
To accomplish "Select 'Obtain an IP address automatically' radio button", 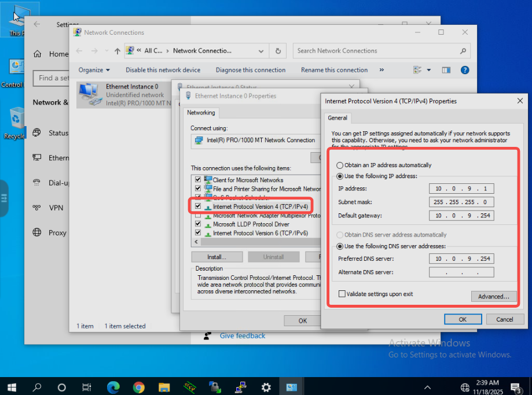I will (x=340, y=165).
